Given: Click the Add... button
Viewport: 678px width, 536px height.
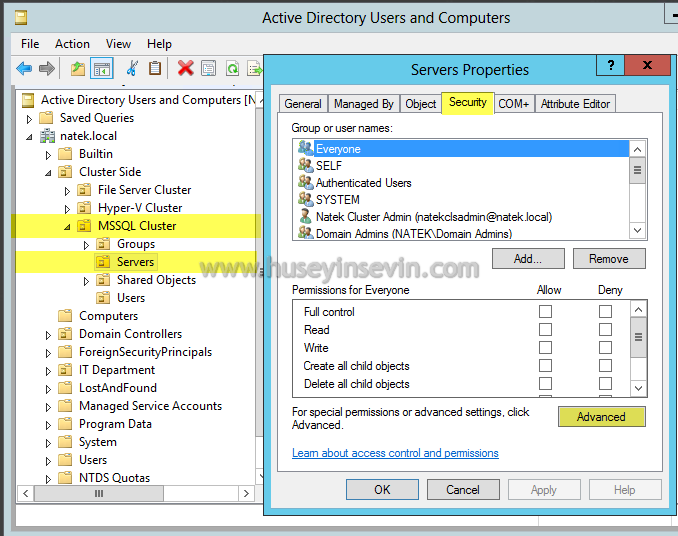Looking at the screenshot, I should pyautogui.click(x=528, y=258).
